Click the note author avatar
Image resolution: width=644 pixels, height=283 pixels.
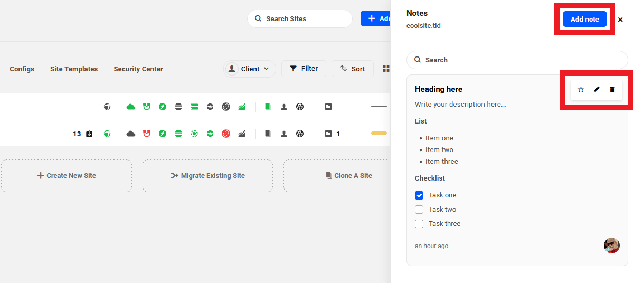click(x=612, y=246)
